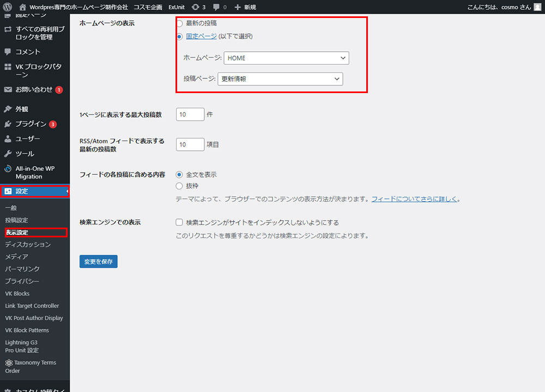Open the ディスカッション settings submenu
The height and width of the screenshot is (392, 545).
point(28,244)
